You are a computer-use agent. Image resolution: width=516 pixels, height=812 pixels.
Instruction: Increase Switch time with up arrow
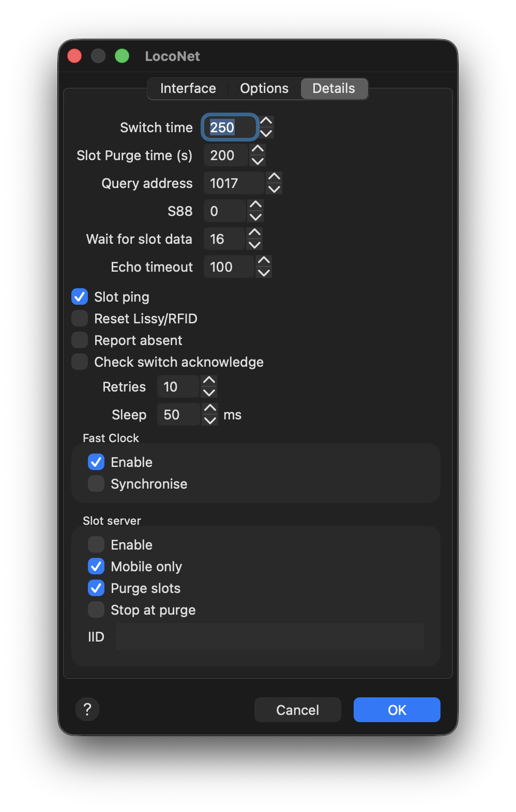pyautogui.click(x=266, y=121)
